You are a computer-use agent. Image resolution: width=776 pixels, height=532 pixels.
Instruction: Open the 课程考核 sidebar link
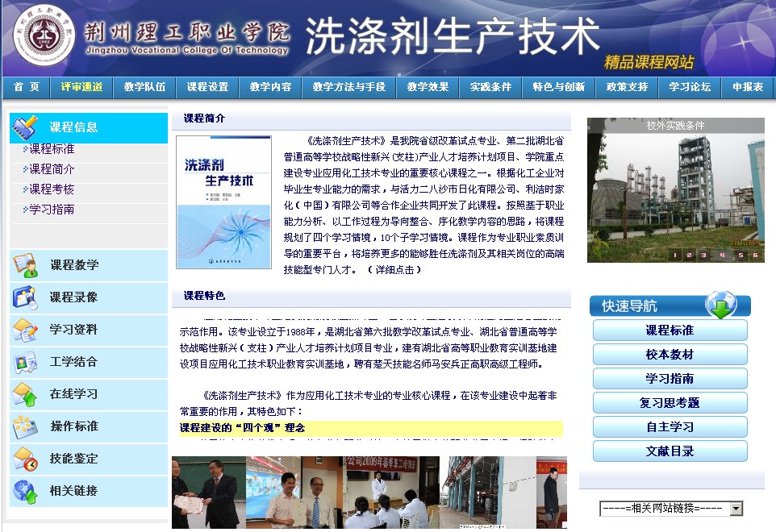click(x=52, y=189)
